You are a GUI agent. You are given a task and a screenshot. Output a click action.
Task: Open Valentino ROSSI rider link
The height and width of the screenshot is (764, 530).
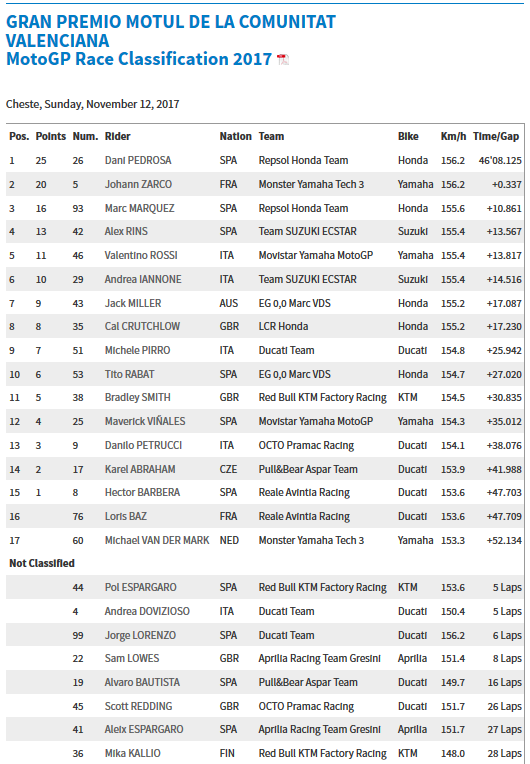coord(141,255)
